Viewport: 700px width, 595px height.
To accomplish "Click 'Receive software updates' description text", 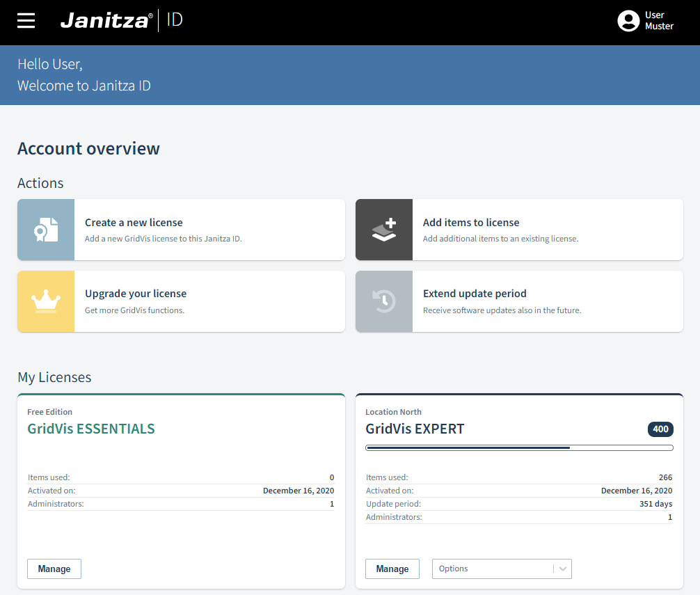I will point(502,310).
